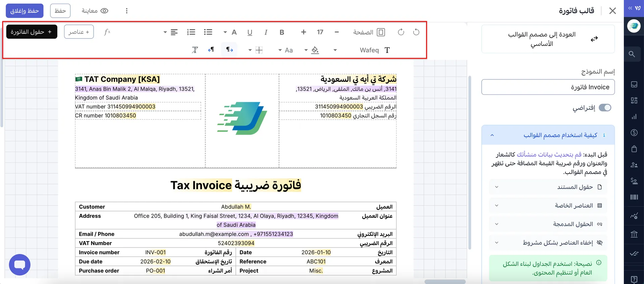Open the bar chart reports sidebar icon

click(x=634, y=117)
